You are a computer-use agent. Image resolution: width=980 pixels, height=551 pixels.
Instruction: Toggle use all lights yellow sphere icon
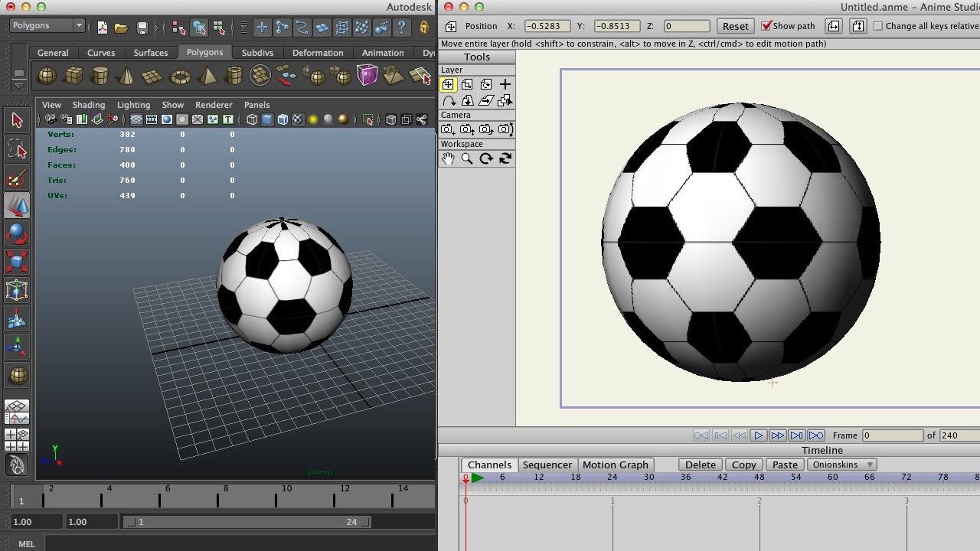coord(313,119)
